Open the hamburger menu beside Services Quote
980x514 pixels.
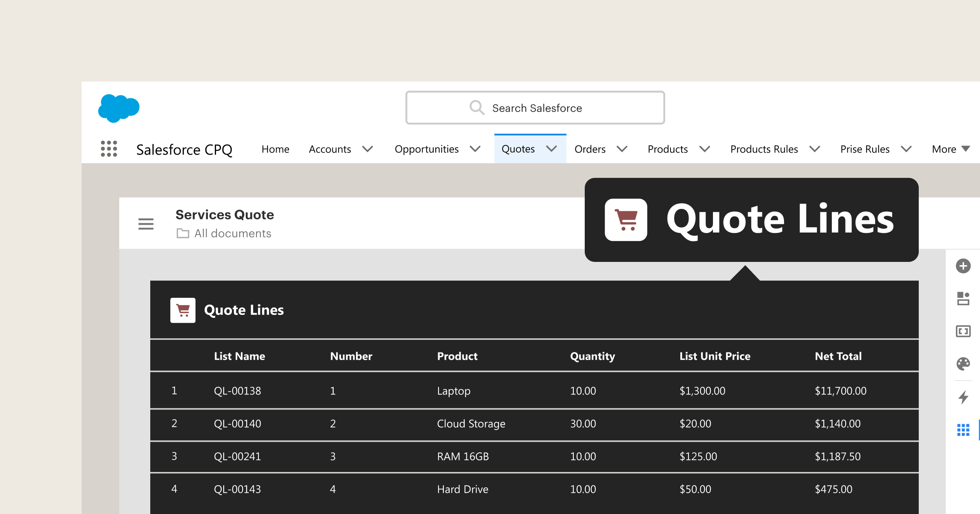pos(146,224)
